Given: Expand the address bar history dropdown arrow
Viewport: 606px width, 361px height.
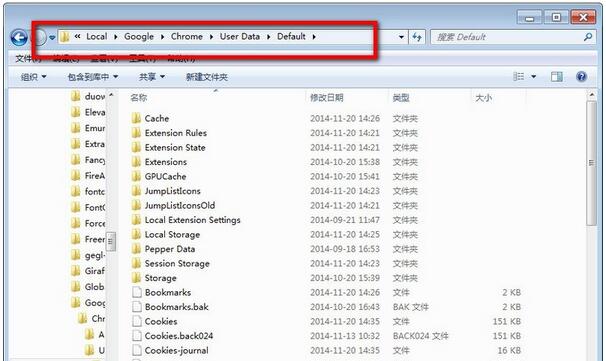Looking at the screenshot, I should [x=401, y=37].
